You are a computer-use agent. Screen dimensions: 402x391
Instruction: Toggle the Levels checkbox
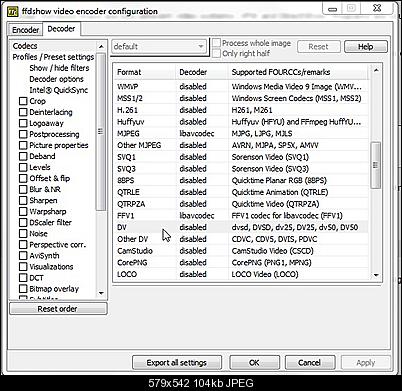click(x=23, y=167)
